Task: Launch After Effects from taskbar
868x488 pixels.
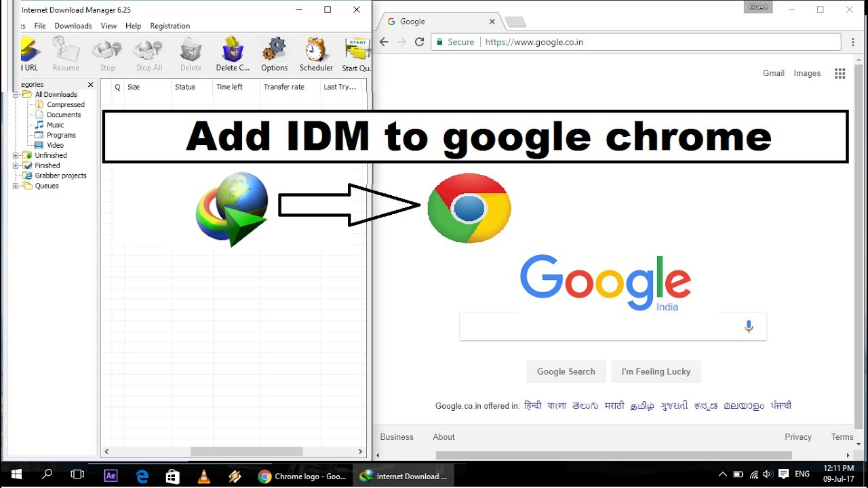Action: coord(110,476)
